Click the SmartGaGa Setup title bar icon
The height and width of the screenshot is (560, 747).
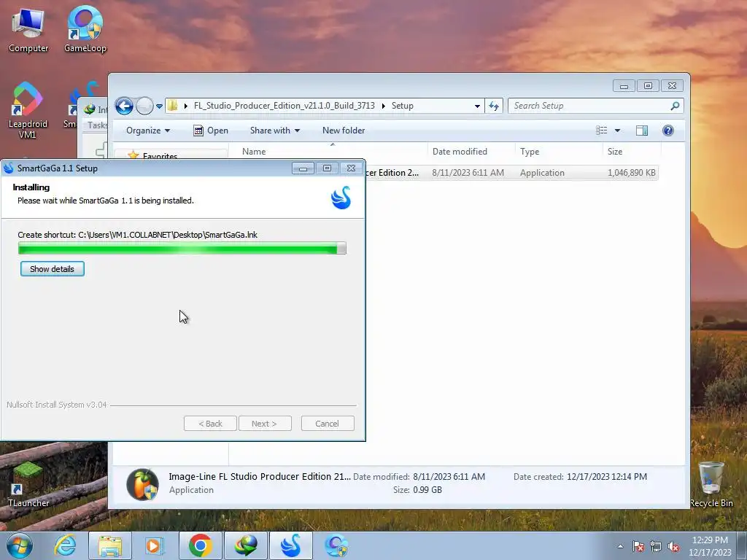pyautogui.click(x=9, y=168)
